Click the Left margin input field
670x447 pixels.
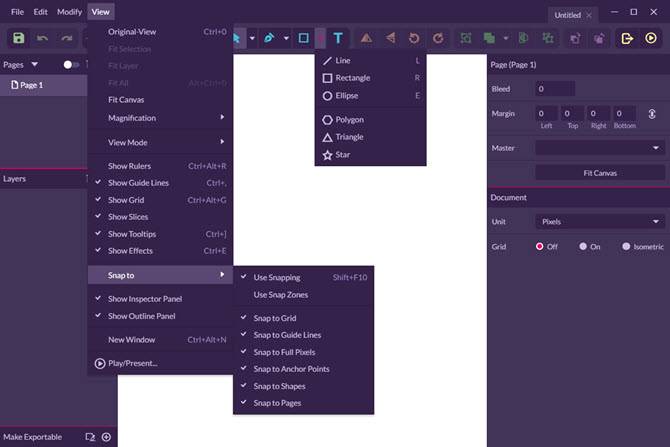(547, 114)
